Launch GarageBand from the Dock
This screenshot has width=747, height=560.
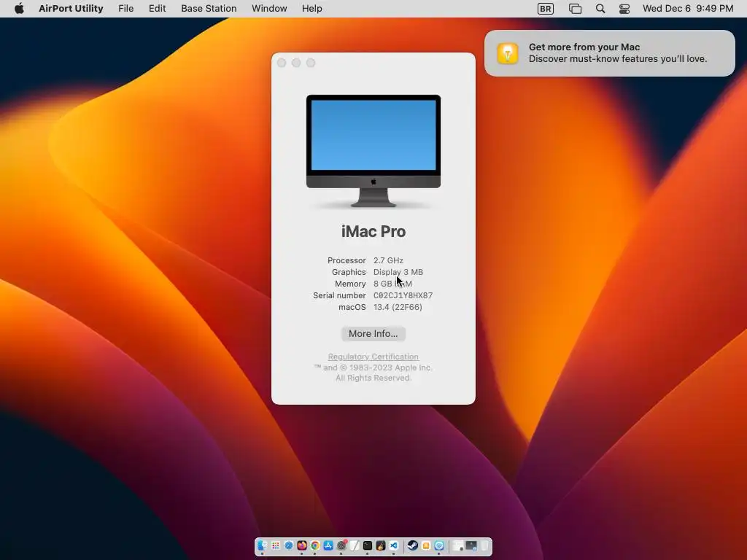(x=381, y=545)
